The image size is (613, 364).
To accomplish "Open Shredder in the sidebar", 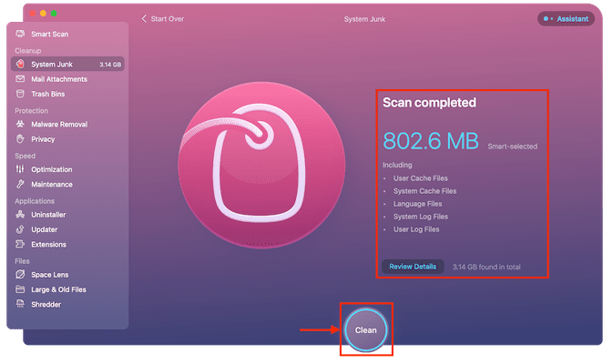I will click(67, 304).
